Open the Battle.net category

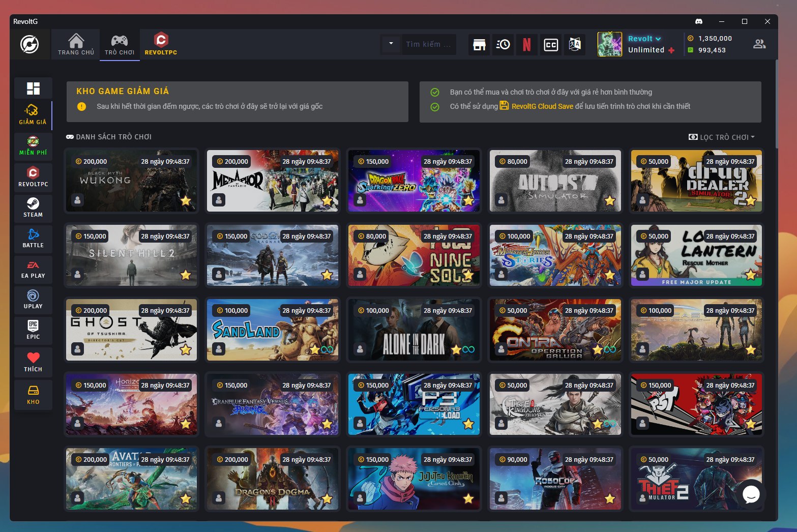tap(33, 238)
